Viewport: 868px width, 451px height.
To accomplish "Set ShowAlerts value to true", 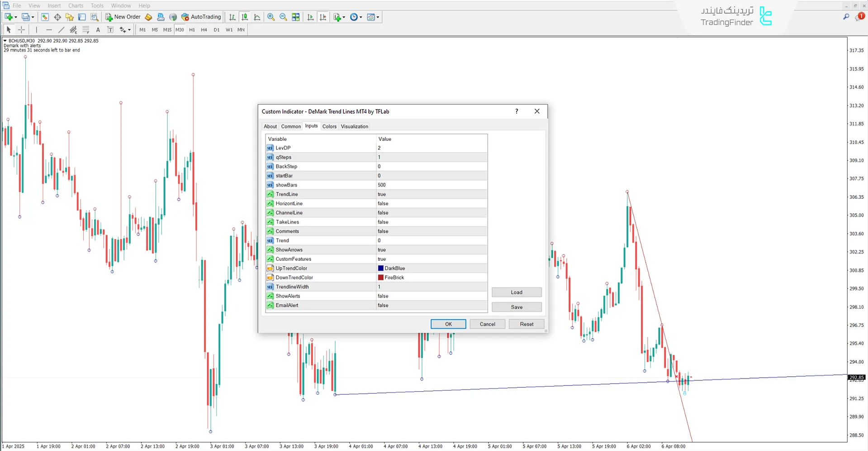I will coord(383,296).
